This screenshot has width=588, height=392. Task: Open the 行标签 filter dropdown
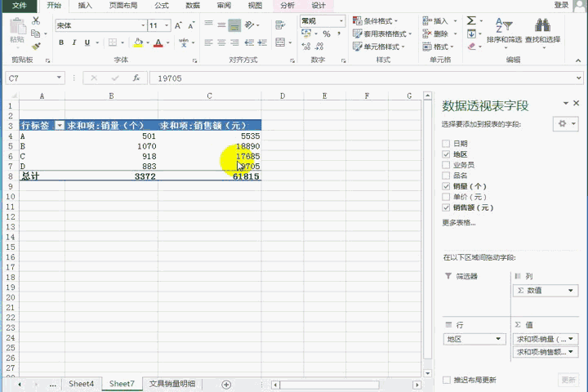58,126
